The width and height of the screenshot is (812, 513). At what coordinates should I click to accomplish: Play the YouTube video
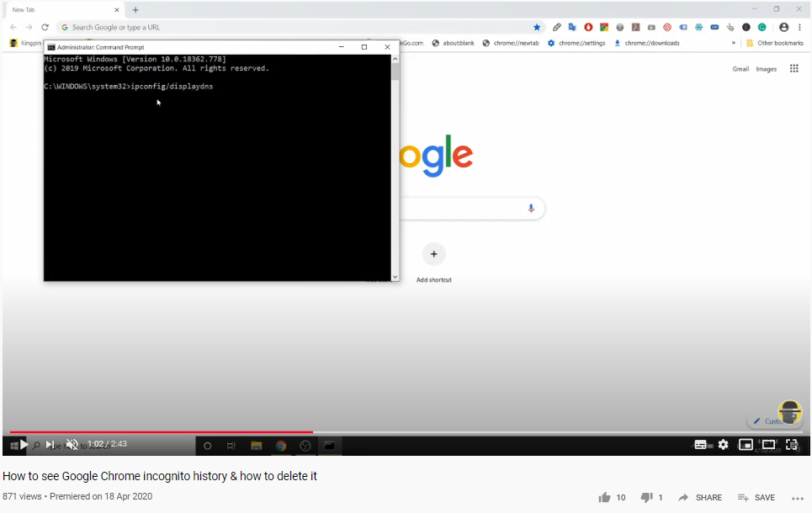tap(24, 444)
